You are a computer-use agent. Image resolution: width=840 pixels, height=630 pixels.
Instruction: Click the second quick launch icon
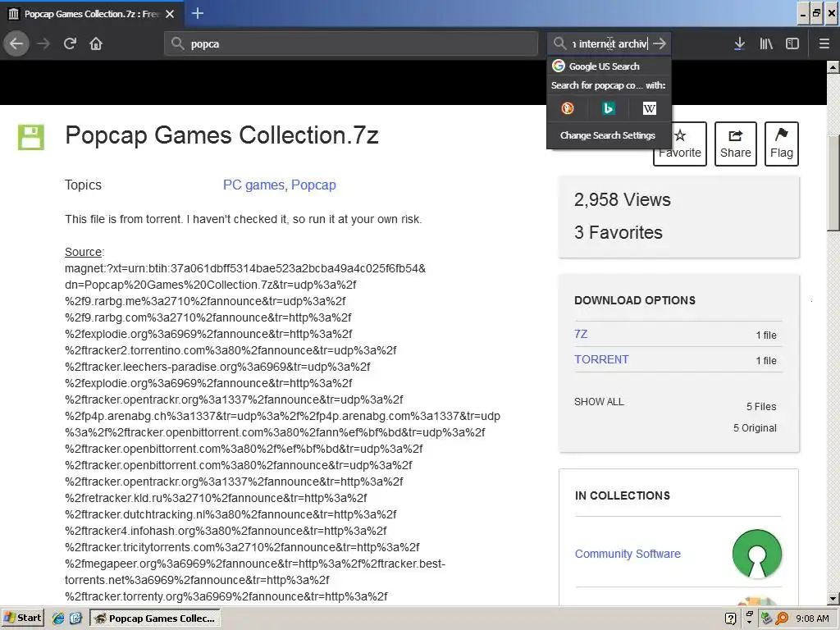coord(75,619)
